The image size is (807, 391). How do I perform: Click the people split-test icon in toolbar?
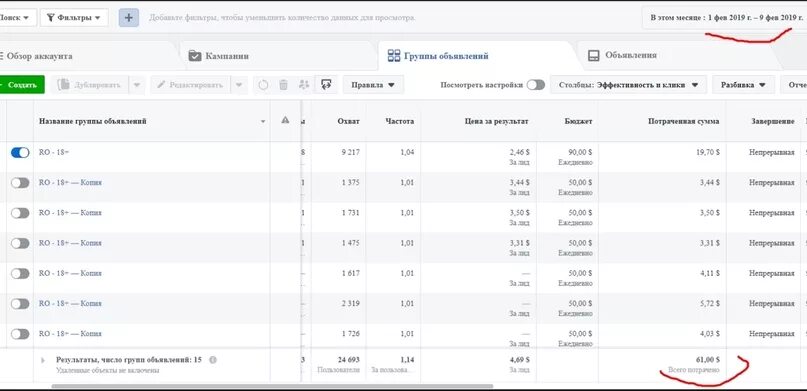click(304, 85)
